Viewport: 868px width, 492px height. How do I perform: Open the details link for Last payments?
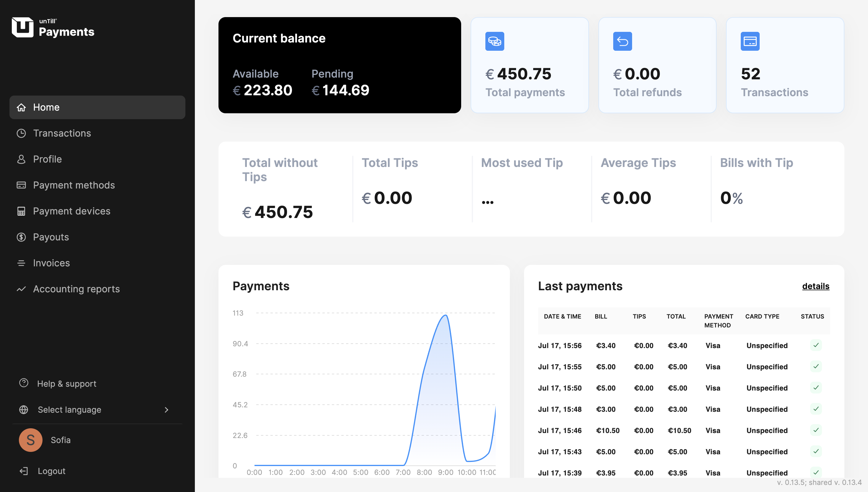coord(815,286)
